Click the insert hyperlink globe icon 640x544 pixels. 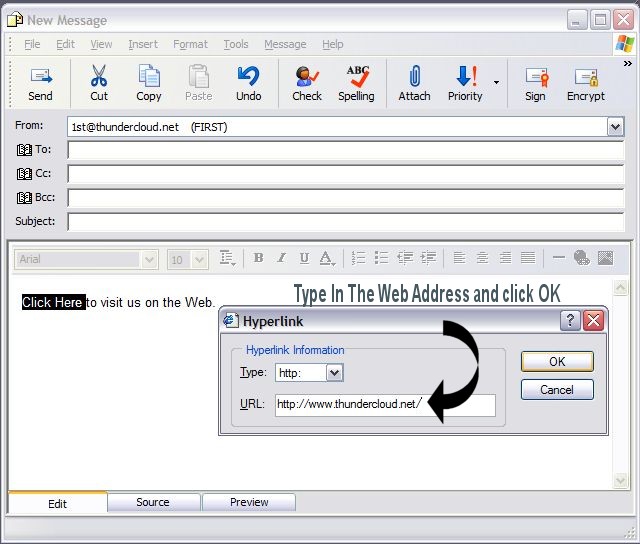[x=582, y=258]
